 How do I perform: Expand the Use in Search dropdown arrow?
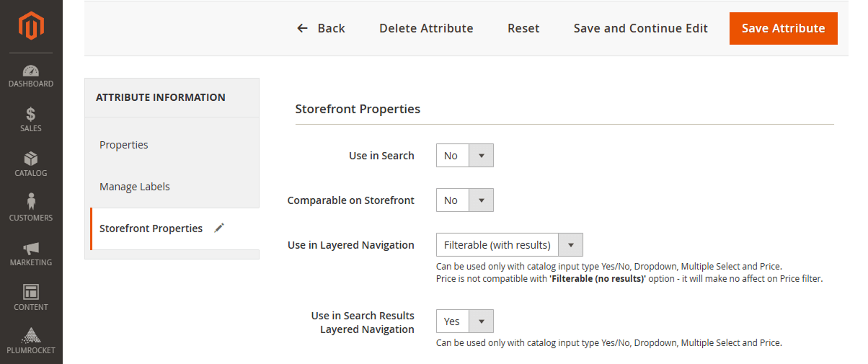(481, 156)
